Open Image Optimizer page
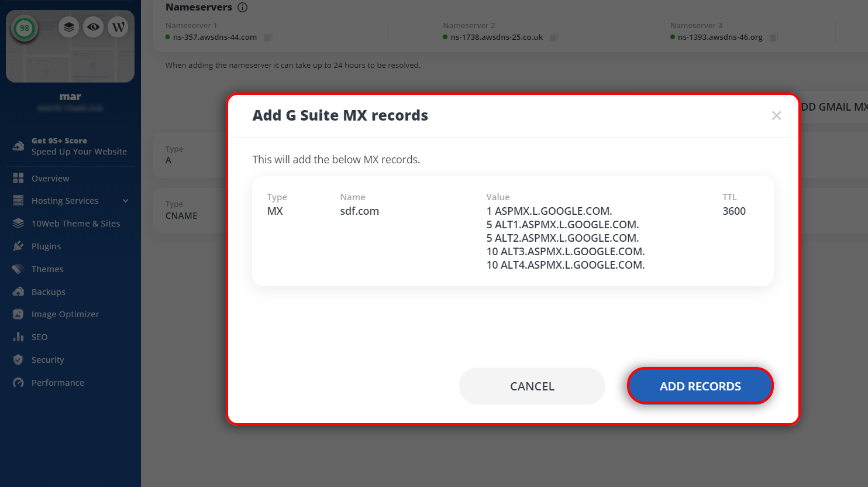This screenshot has width=868, height=487. (x=66, y=314)
